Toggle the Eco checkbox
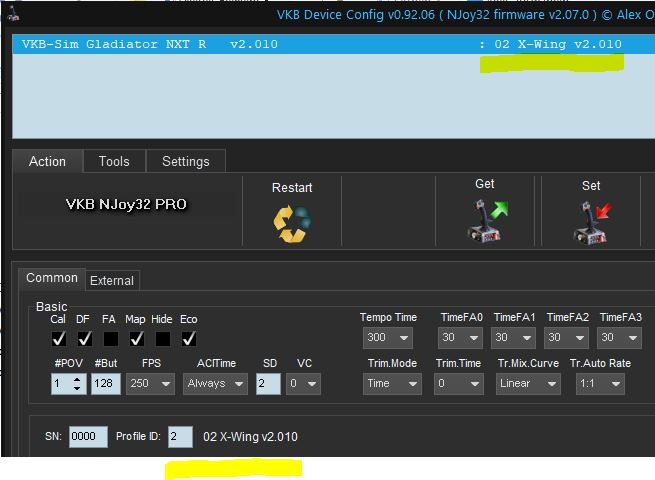The width and height of the screenshot is (655, 480). (x=189, y=338)
